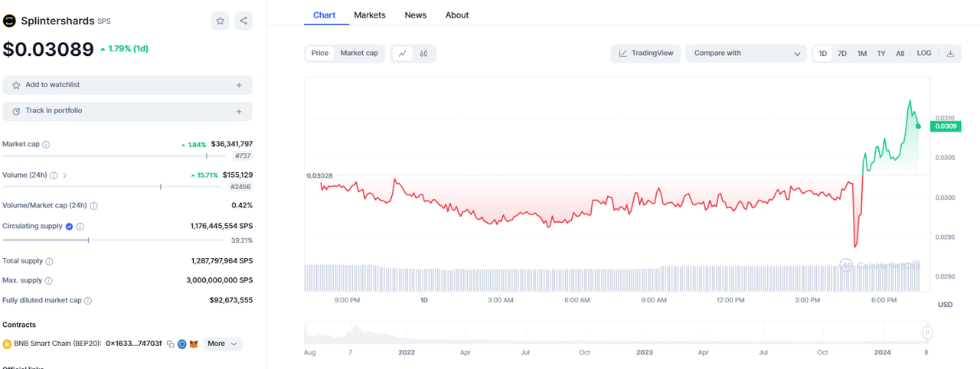
Task: Click the 3,000,000,000 SPS max supply value
Action: [219, 280]
